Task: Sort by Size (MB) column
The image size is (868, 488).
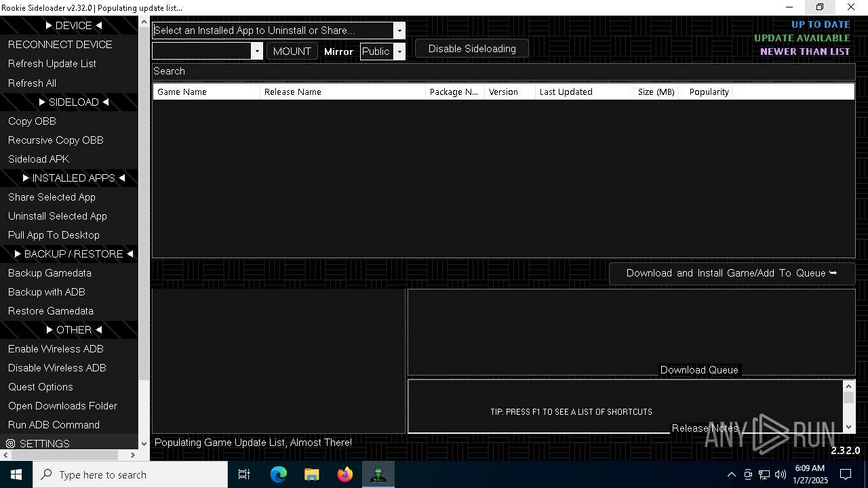Action: tap(656, 91)
